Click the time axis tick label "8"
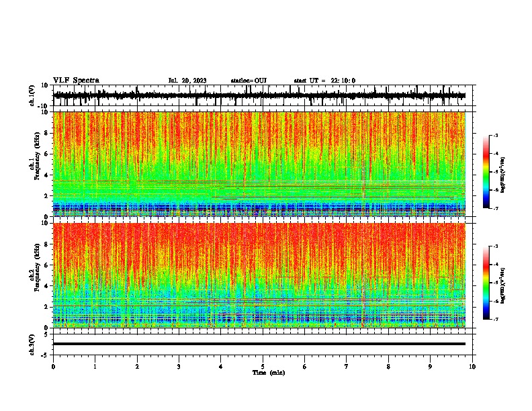532x411 pixels. click(x=388, y=367)
